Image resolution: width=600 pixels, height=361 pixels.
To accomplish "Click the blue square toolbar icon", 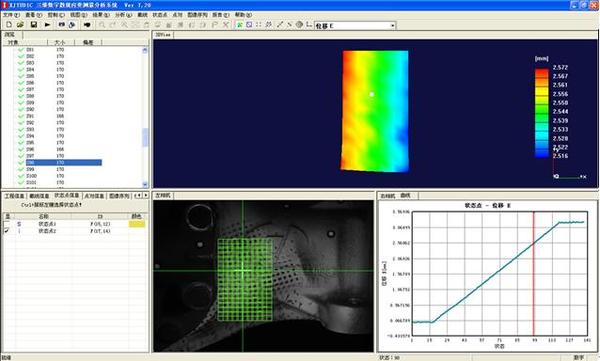I will pos(249,25).
